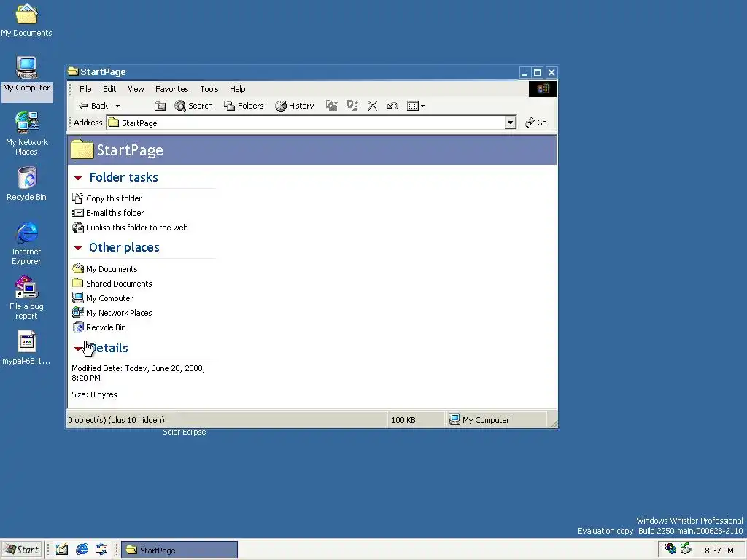Show the History pane
747x560 pixels.
295,106
